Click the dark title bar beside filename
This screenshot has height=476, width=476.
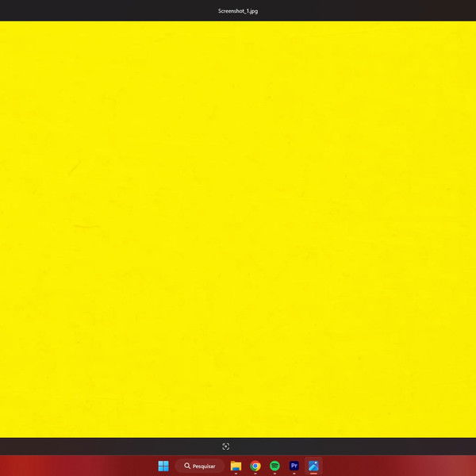(x=357, y=11)
